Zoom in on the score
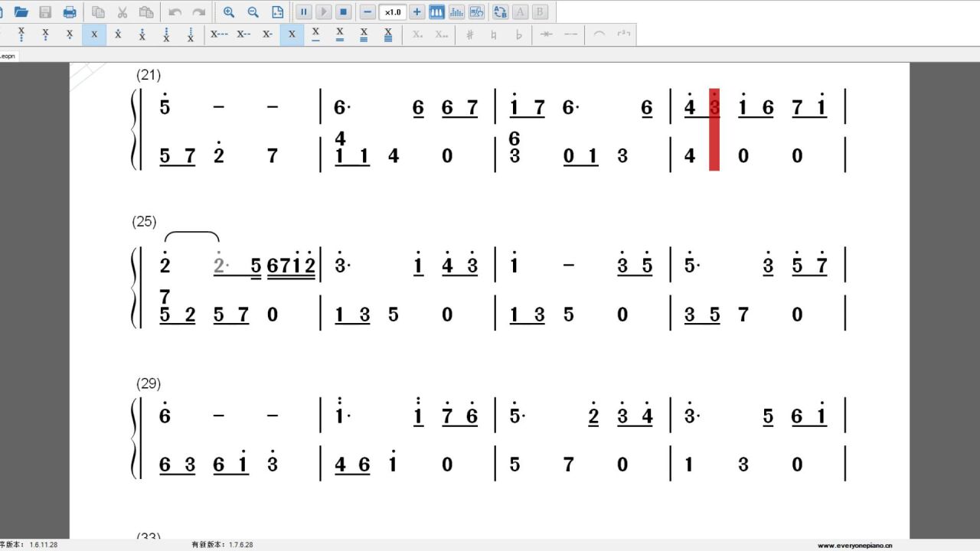Image resolution: width=980 pixels, height=551 pixels. click(229, 11)
